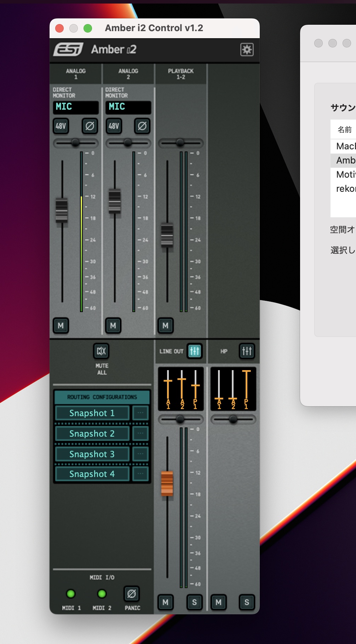Open the settings gear in Amber i2 header
Image resolution: width=356 pixels, height=644 pixels.
[x=247, y=50]
